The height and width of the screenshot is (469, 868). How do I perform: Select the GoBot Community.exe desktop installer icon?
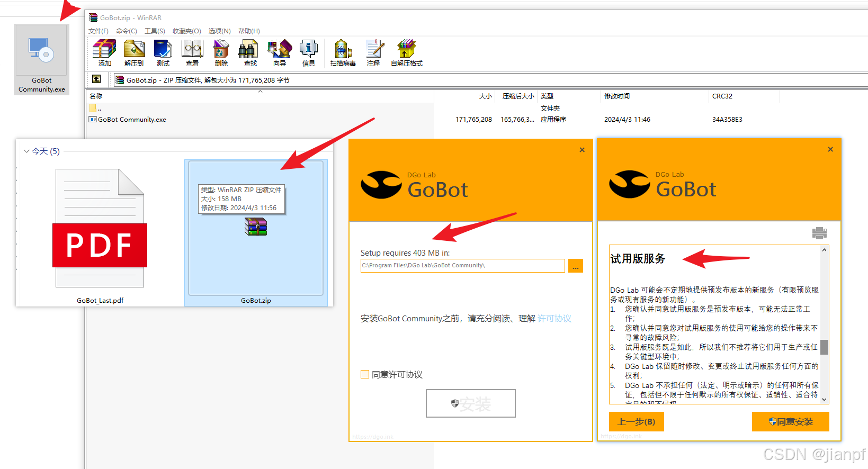[x=41, y=60]
